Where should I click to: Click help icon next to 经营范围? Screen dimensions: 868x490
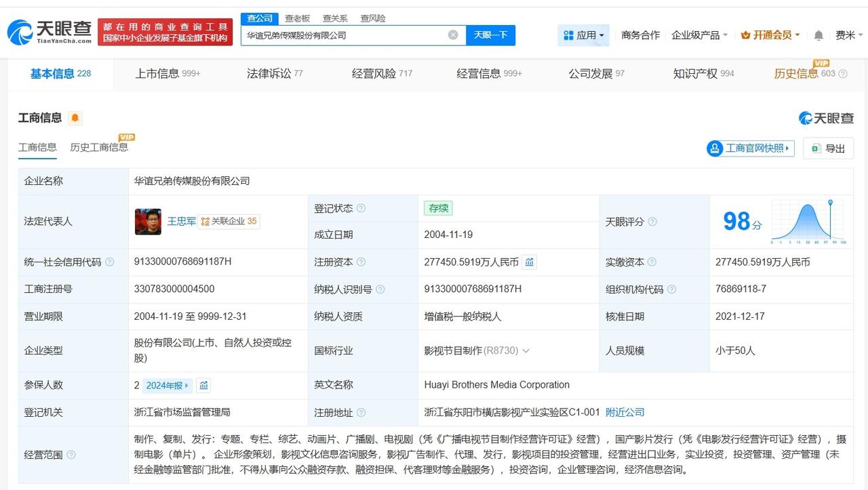click(x=71, y=455)
